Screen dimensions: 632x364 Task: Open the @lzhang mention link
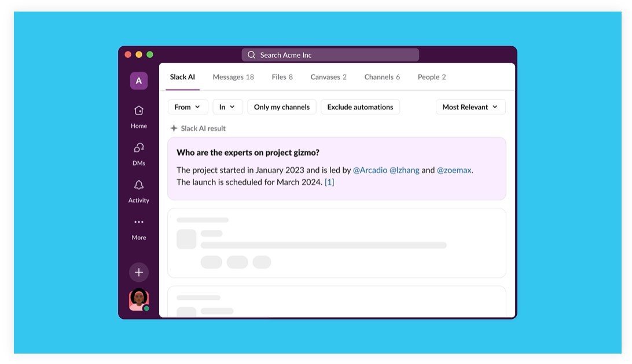405,170
